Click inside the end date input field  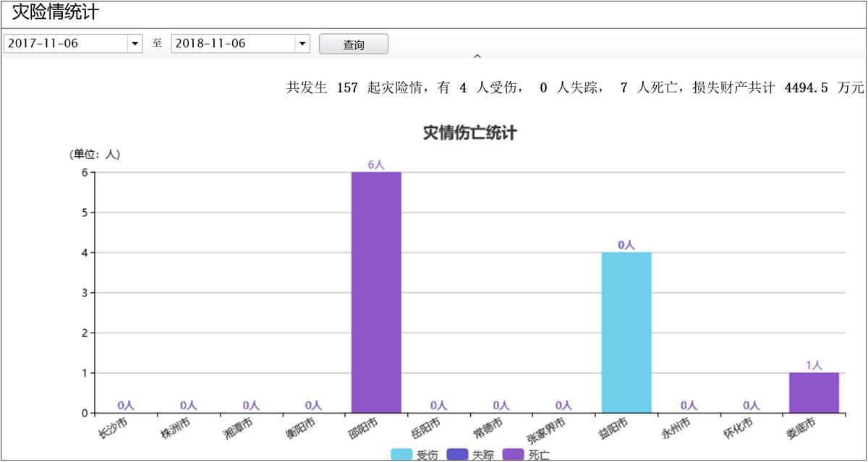[x=231, y=43]
